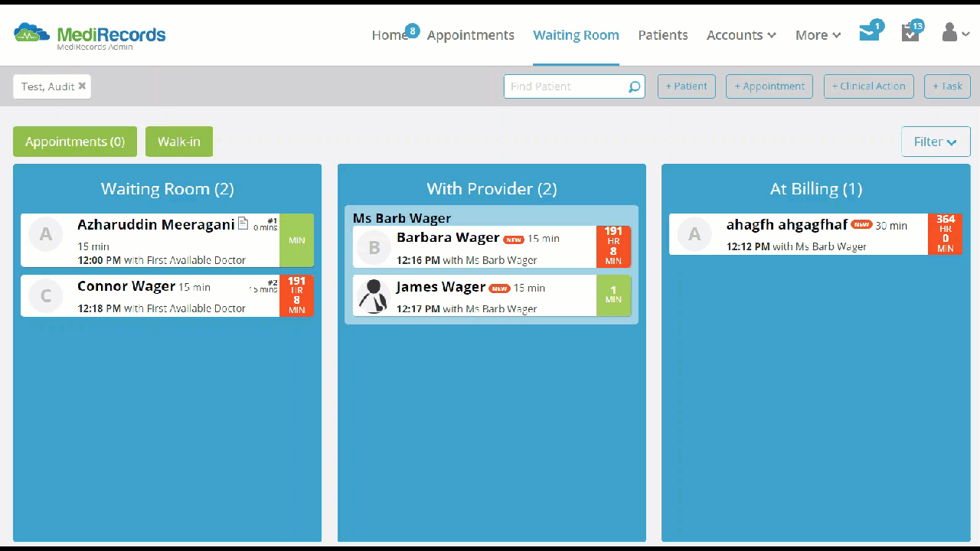Click avatar A of Azharuddin Meeragani
The image size is (980, 551).
pos(46,234)
